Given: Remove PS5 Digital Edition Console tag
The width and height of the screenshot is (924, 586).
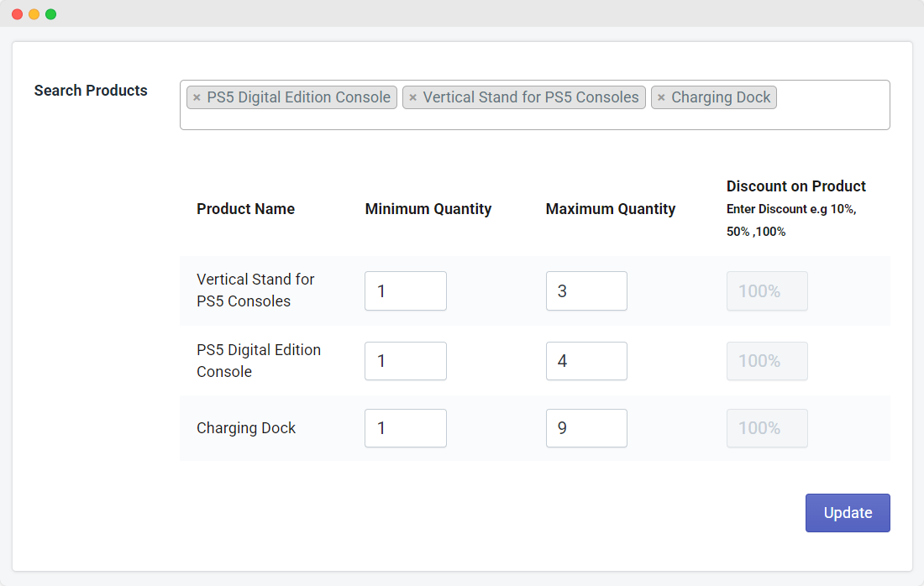Looking at the screenshot, I should [197, 97].
